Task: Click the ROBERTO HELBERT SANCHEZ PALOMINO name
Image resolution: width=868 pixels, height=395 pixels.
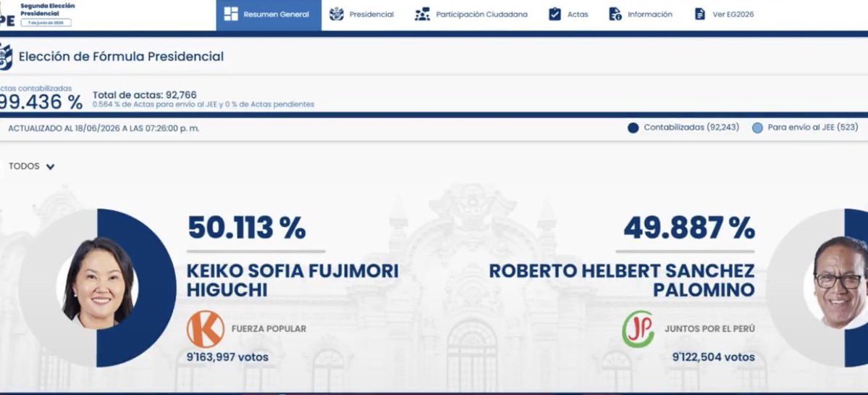Action: point(622,280)
